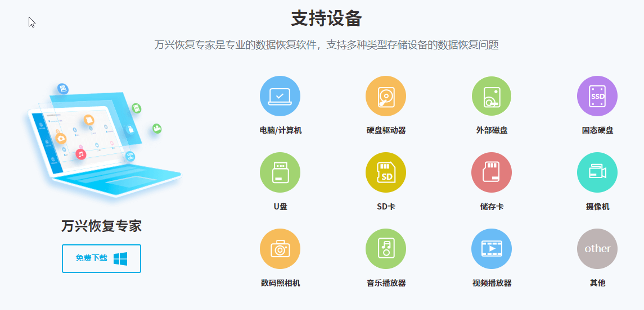Screen dimensions: 644x310
Task: Click the 固态硬盘 label
Action: pyautogui.click(x=597, y=130)
